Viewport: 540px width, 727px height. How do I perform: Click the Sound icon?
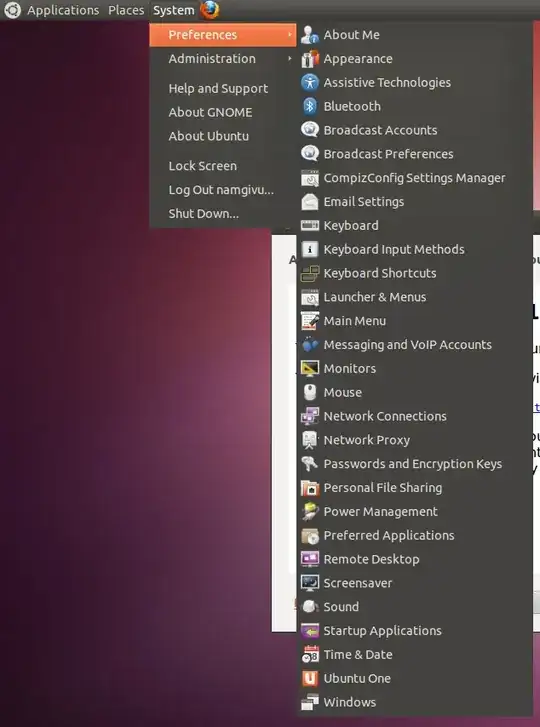click(x=310, y=606)
